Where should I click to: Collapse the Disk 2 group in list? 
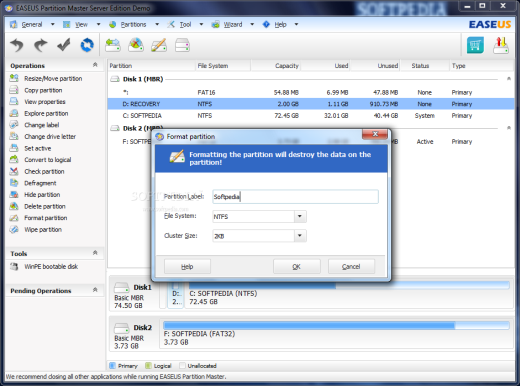coord(509,128)
